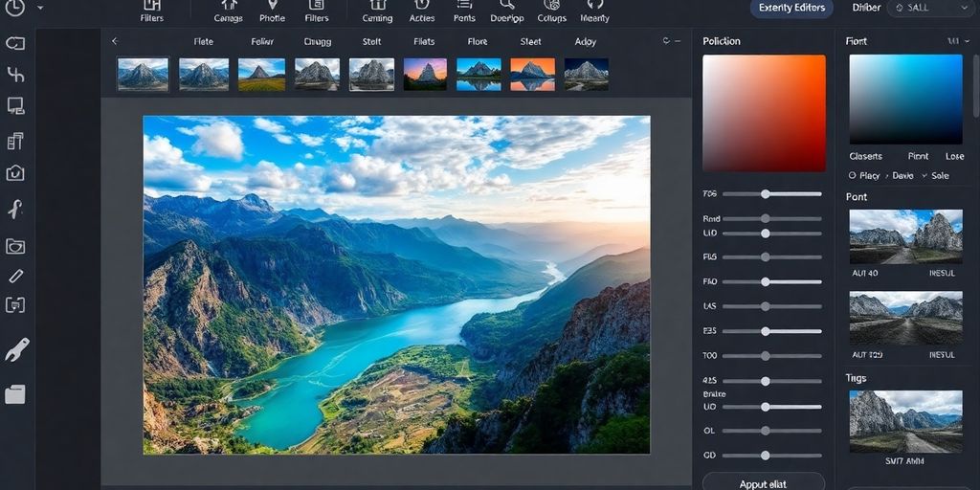Image resolution: width=980 pixels, height=490 pixels.
Task: Click the bracketed frame icon in left sidebar
Action: (15, 305)
